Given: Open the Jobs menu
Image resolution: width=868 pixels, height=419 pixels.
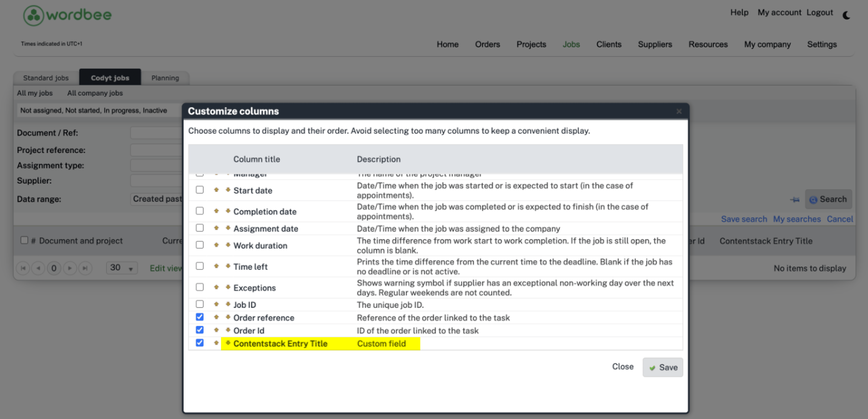Looking at the screenshot, I should click(571, 44).
